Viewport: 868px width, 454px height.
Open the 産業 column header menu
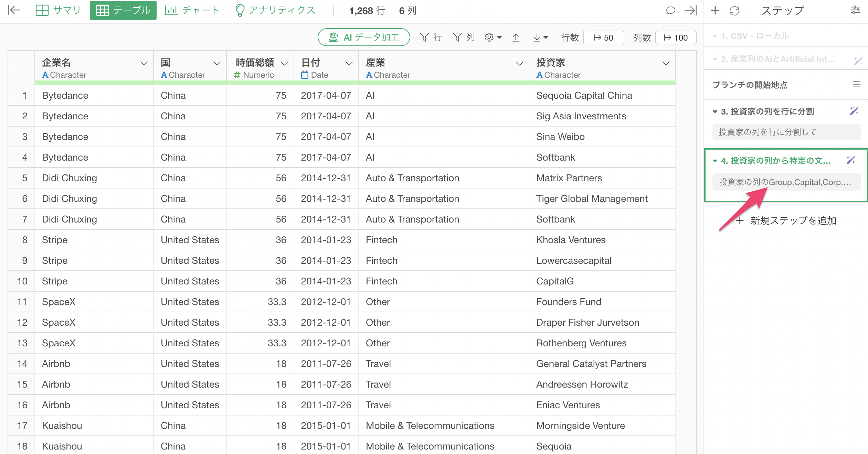point(519,64)
